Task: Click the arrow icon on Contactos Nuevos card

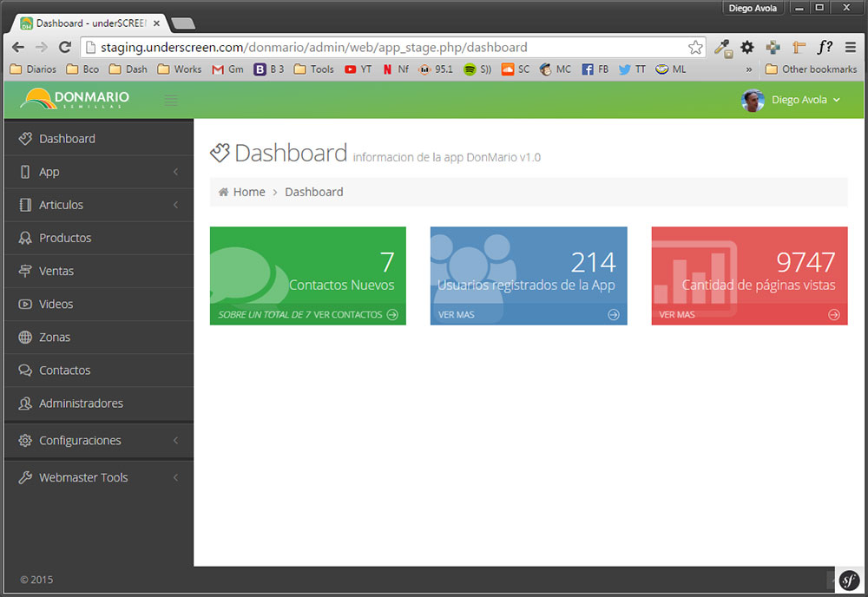Action: pyautogui.click(x=392, y=314)
